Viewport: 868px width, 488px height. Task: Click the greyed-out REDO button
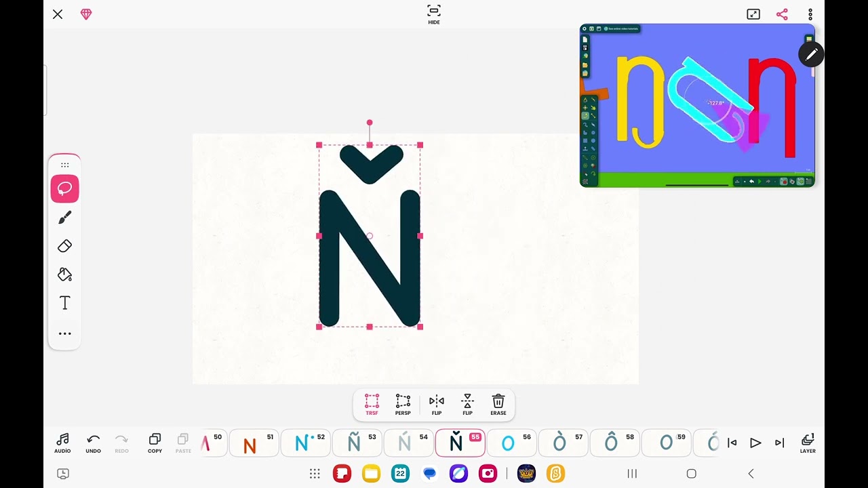121,443
